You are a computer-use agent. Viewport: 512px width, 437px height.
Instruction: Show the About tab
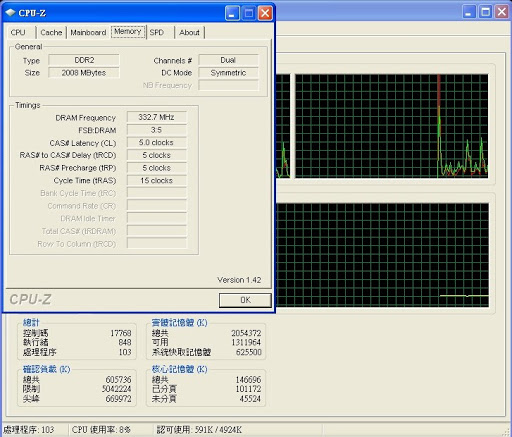click(x=189, y=32)
